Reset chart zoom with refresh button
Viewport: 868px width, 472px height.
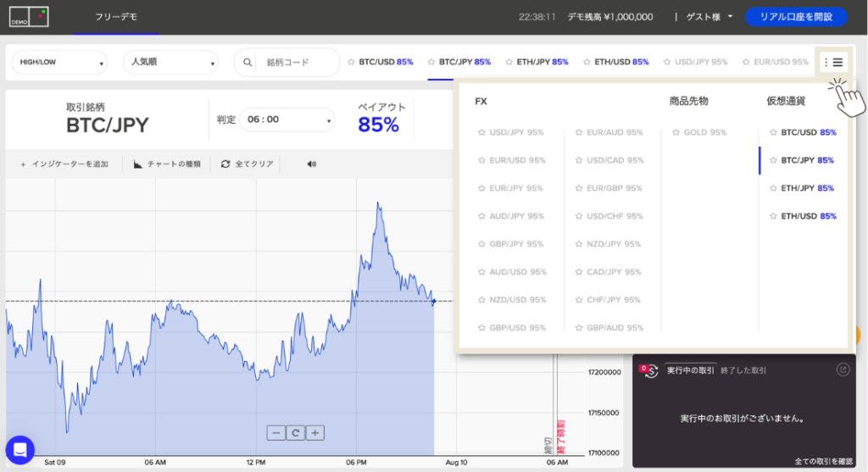tap(296, 433)
